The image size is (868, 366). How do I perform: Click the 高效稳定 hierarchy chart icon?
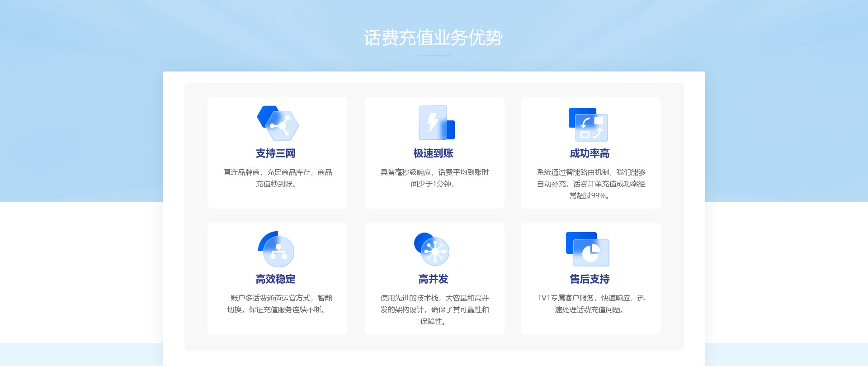coord(276,249)
